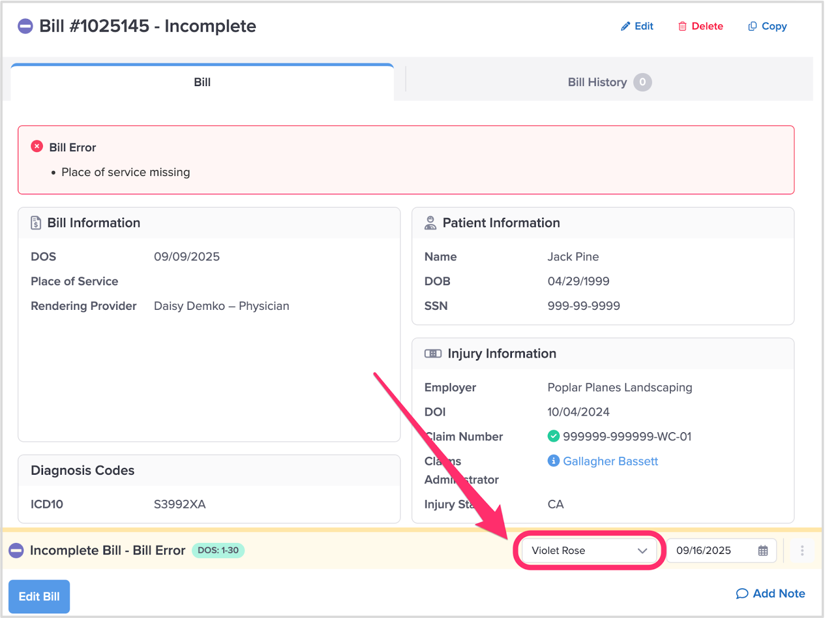This screenshot has width=840, height=618.
Task: Click the Bill History count badge
Action: [x=642, y=82]
